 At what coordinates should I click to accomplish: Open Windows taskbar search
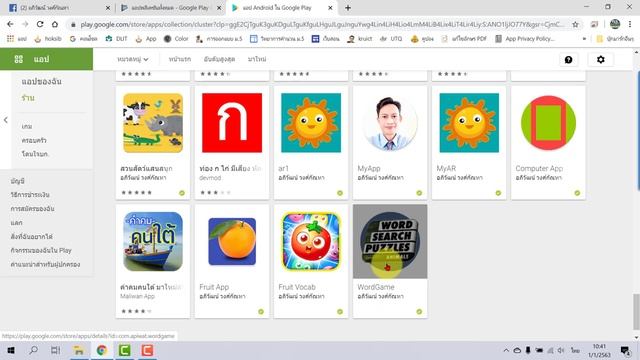pyautogui.click(x=34, y=350)
